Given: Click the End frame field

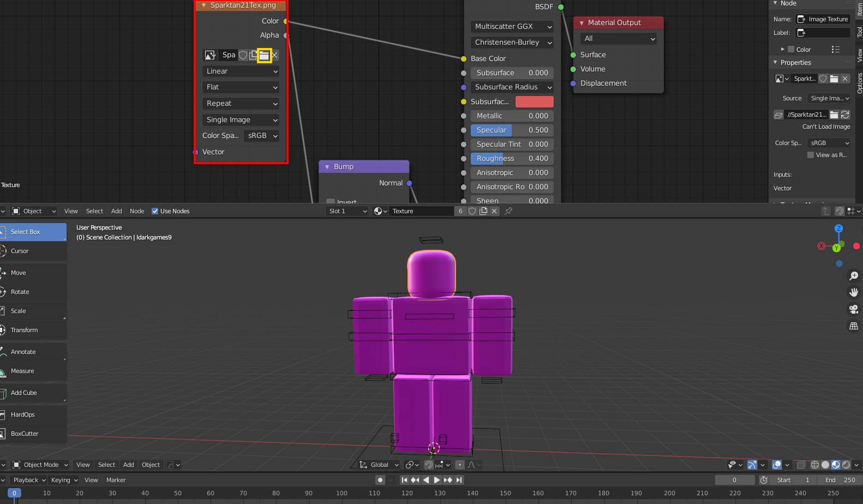Looking at the screenshot, I should [x=840, y=480].
